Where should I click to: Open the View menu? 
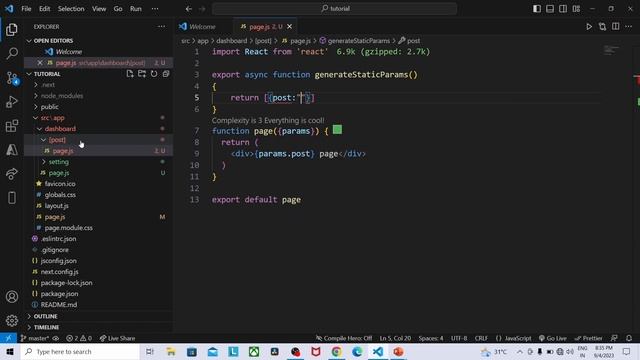(99, 9)
